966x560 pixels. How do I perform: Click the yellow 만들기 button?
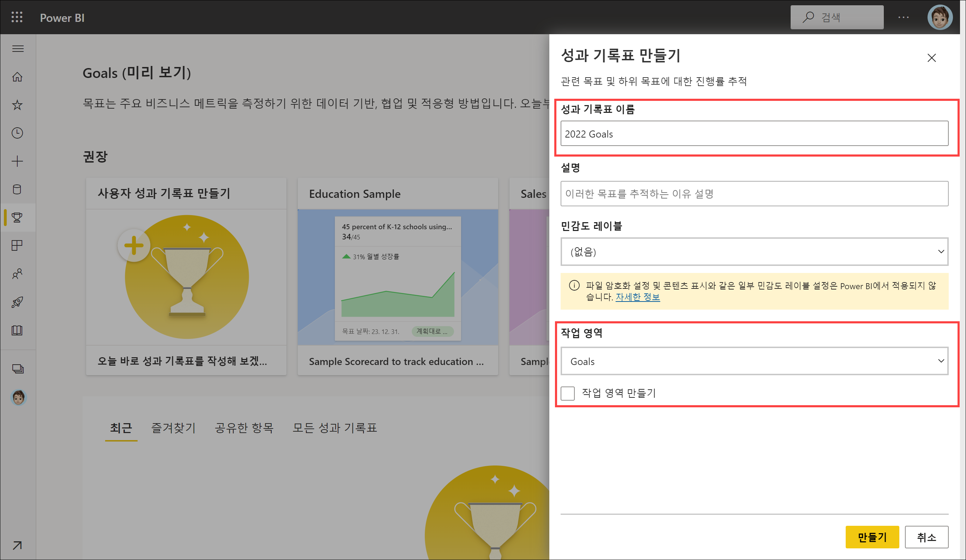click(872, 537)
